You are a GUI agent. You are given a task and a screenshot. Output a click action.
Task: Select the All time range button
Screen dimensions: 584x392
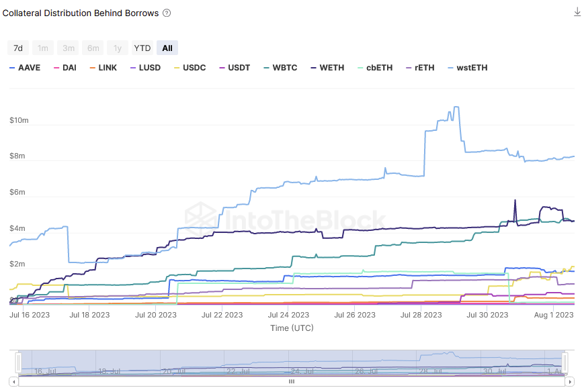coord(167,48)
